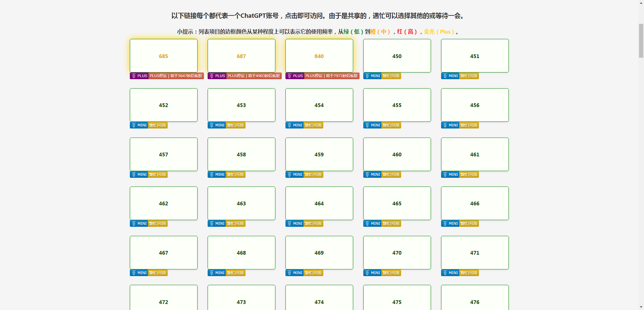Launch account card 464

pos(319,203)
